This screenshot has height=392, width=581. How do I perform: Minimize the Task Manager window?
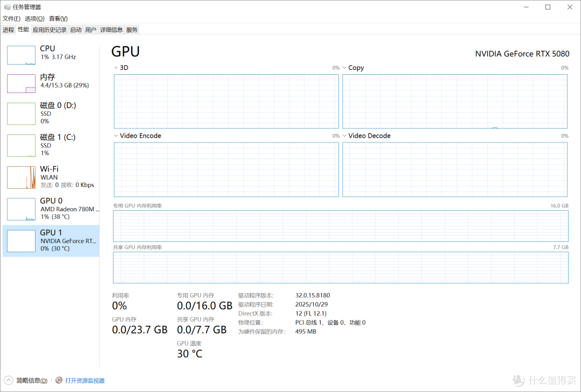526,7
